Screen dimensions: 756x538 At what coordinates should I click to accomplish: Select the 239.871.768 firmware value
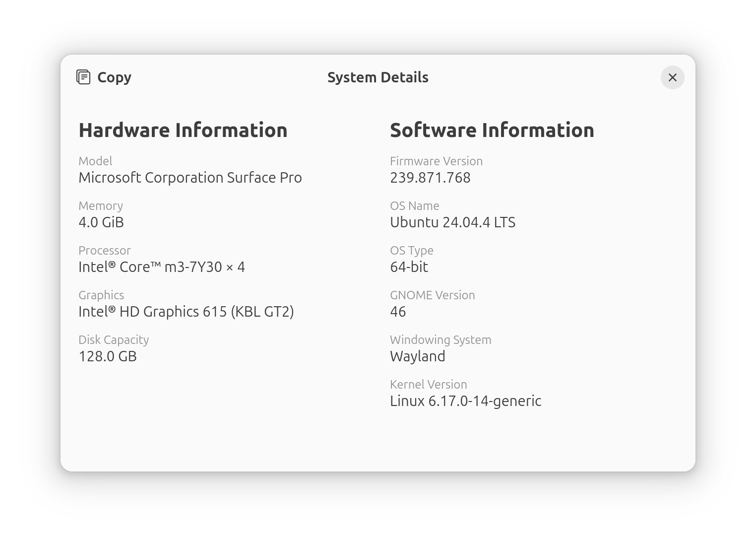click(x=430, y=178)
